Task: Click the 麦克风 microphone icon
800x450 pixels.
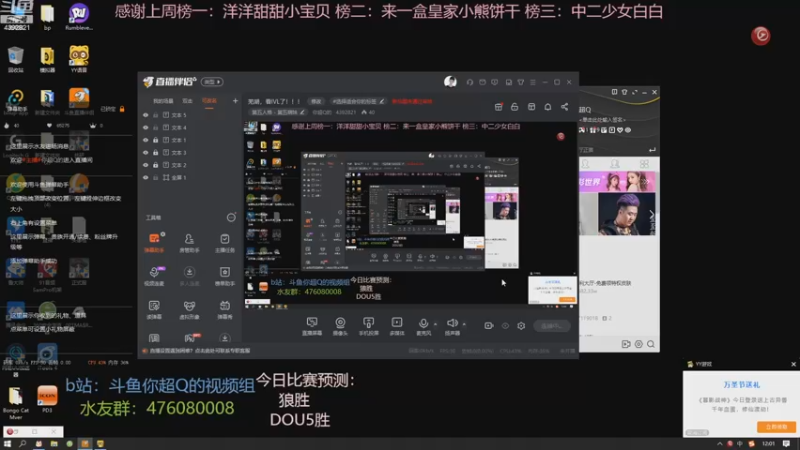Action: tap(423, 323)
